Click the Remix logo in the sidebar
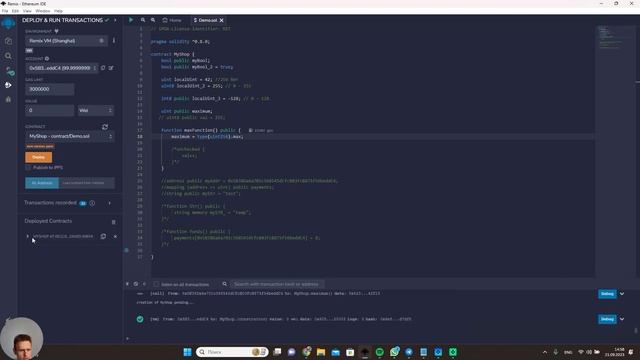The height and width of the screenshot is (360, 640). click(8, 23)
